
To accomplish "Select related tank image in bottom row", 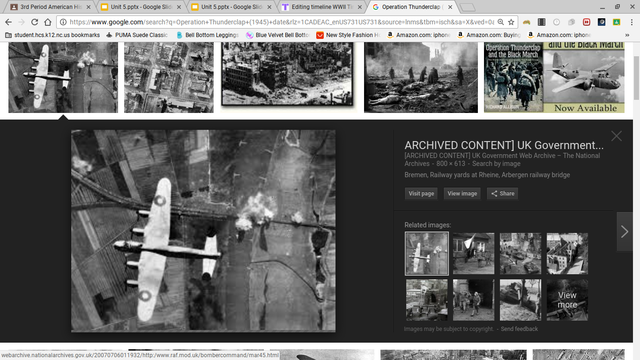I will pos(520,300).
